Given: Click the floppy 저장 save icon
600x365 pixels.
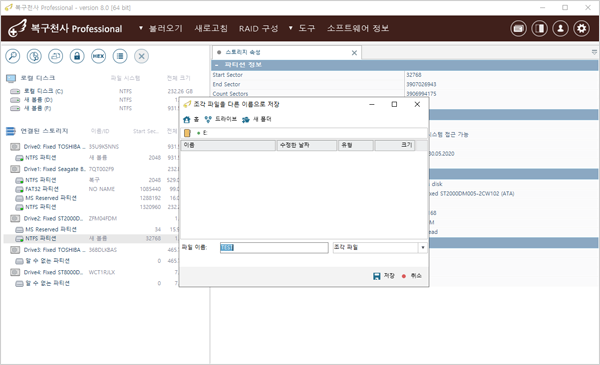Looking at the screenshot, I should 377,276.
